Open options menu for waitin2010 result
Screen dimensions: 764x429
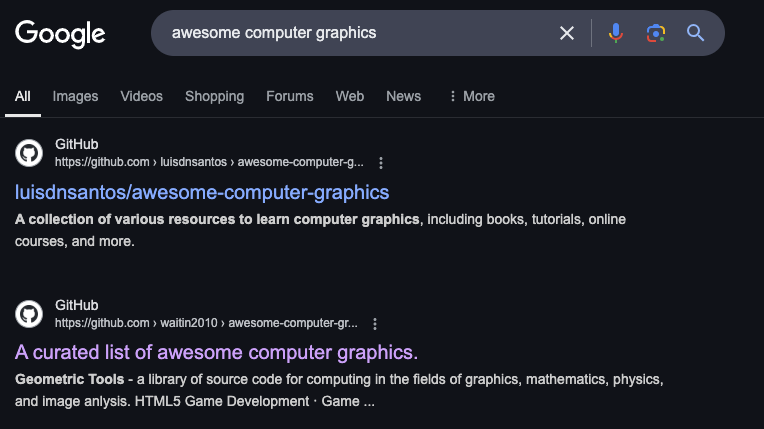click(375, 324)
